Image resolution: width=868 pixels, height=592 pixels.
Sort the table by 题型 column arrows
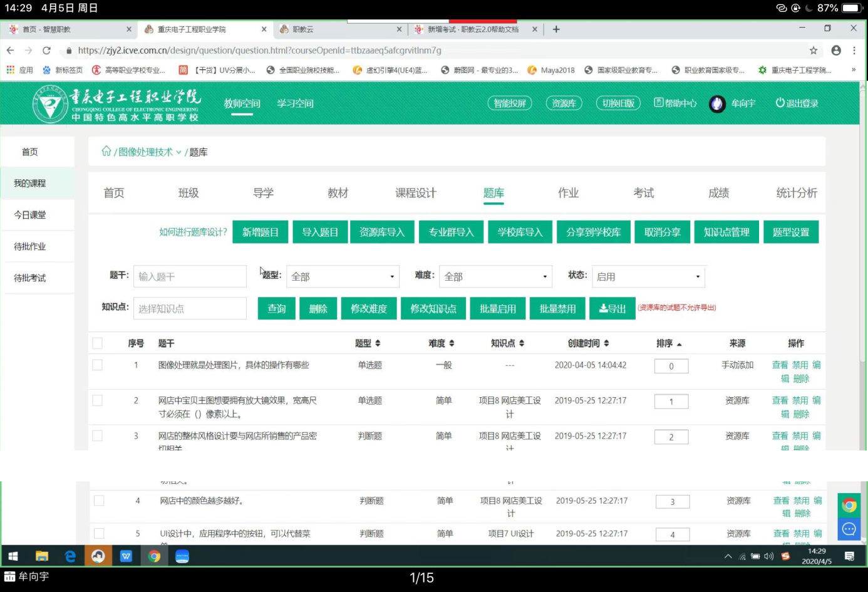click(x=378, y=343)
